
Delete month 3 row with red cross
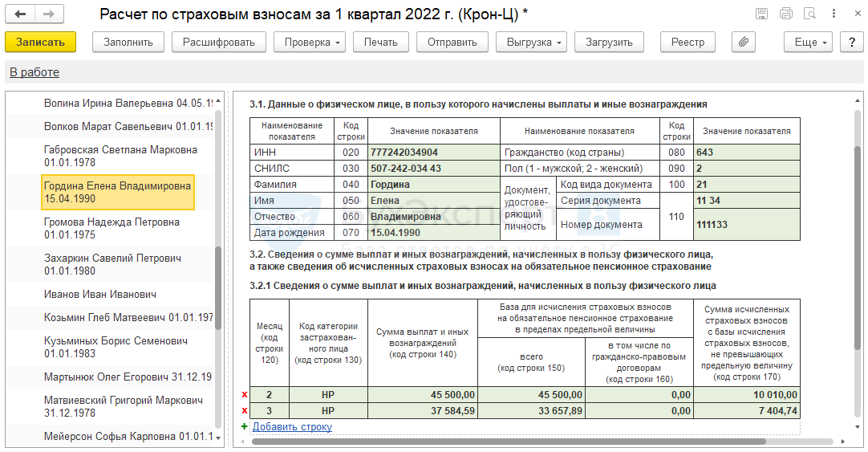coord(244,411)
